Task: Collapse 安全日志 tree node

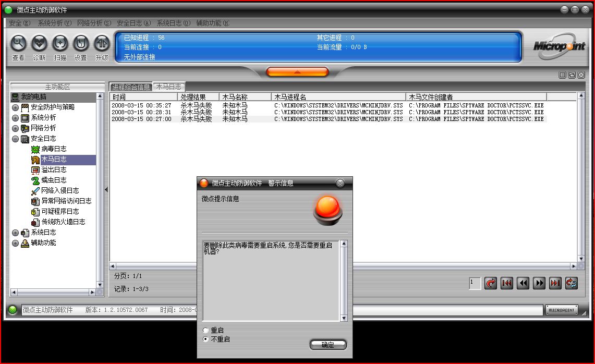Action: click(x=15, y=139)
